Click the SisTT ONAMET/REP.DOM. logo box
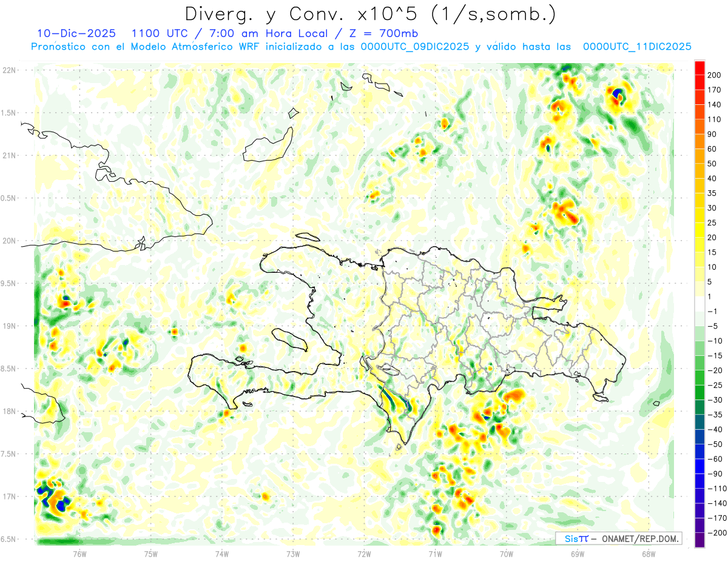Screen dimensions: 728x562 [618, 538]
